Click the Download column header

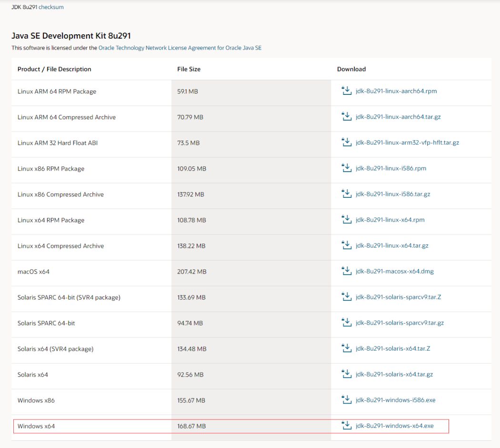351,69
